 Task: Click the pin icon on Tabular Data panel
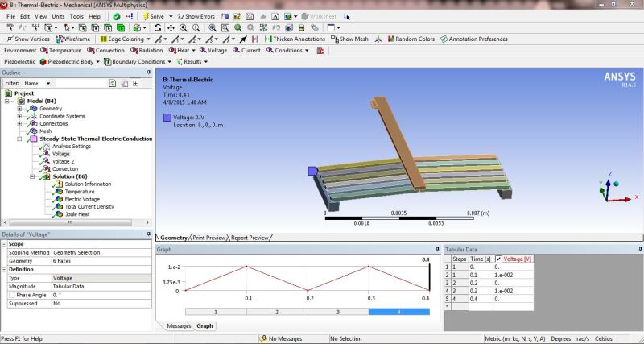[640, 250]
